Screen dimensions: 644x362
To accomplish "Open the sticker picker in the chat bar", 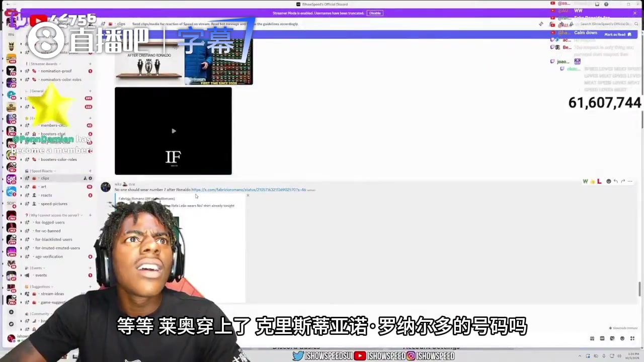I will point(612,338).
